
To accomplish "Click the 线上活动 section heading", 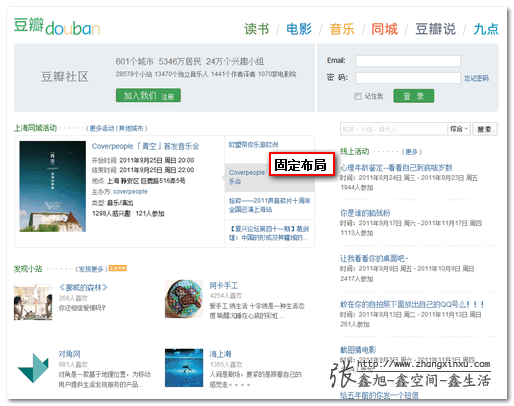I will tap(355, 151).
